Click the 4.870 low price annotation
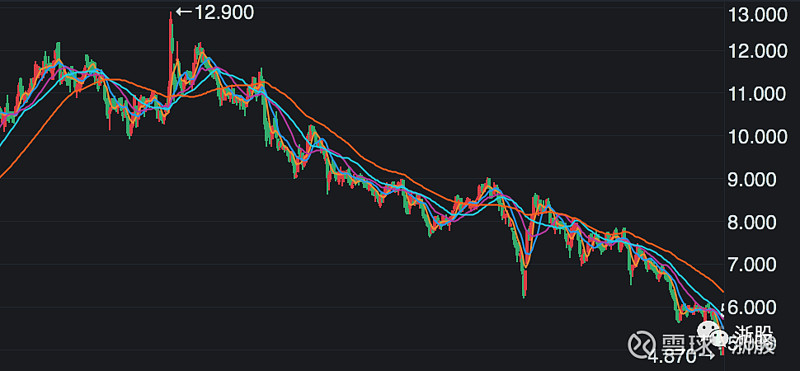The height and width of the screenshot is (371, 800). point(680,357)
